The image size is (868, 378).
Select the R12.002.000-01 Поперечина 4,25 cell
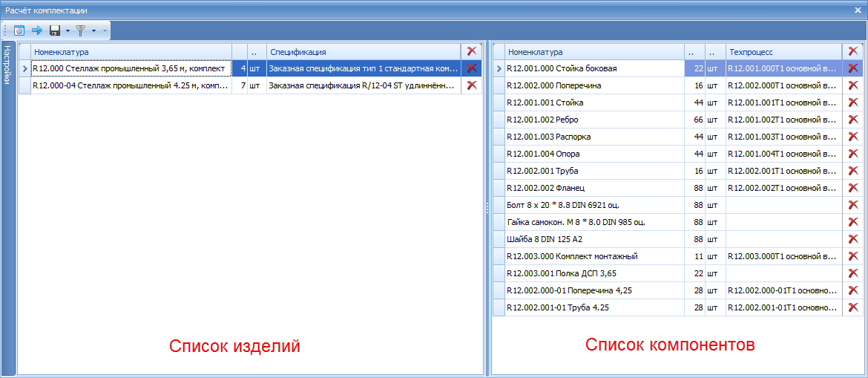[594, 290]
